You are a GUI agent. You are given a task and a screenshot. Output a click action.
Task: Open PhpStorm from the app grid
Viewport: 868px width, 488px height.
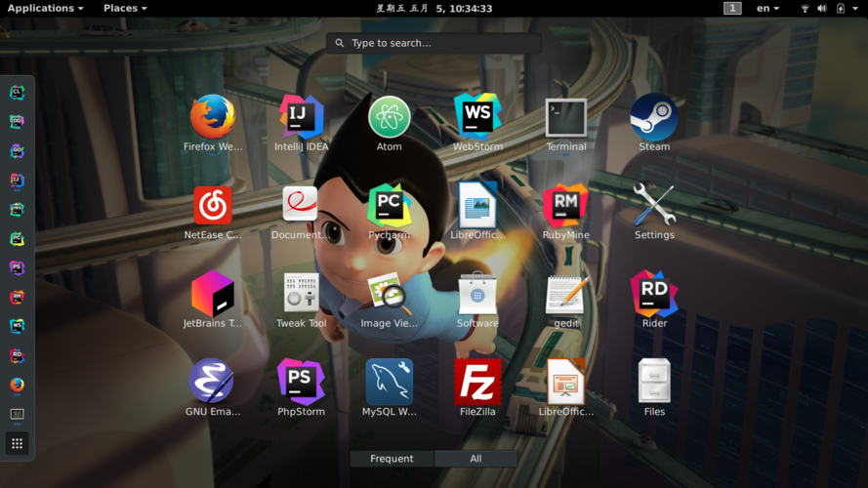click(x=301, y=382)
